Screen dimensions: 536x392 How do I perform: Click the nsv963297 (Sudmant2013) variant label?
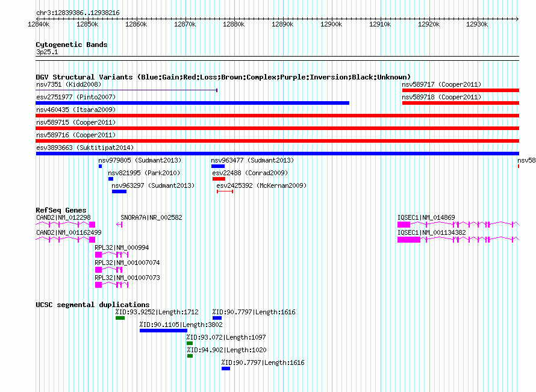(153, 185)
